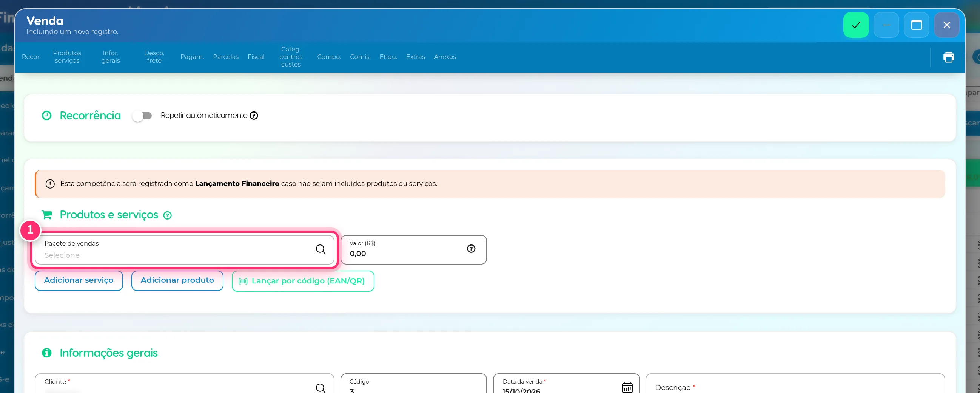The width and height of the screenshot is (980, 393).
Task: Close the Venda dialog
Action: (x=946, y=25)
